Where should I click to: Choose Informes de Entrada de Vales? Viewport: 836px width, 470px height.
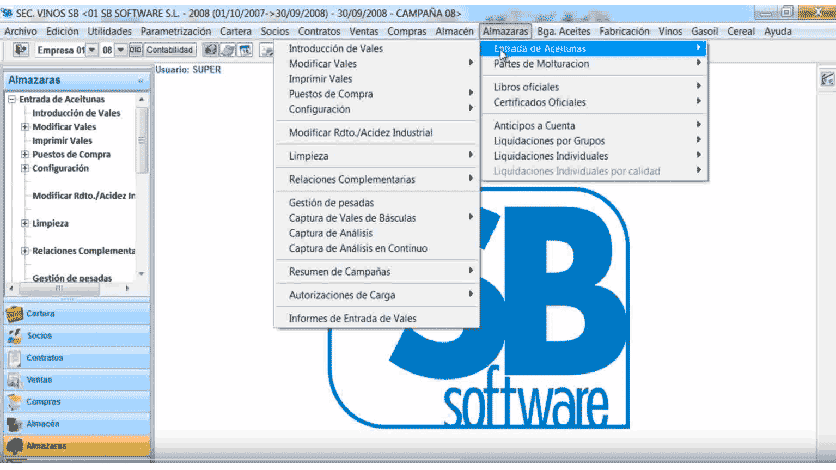tap(352, 318)
